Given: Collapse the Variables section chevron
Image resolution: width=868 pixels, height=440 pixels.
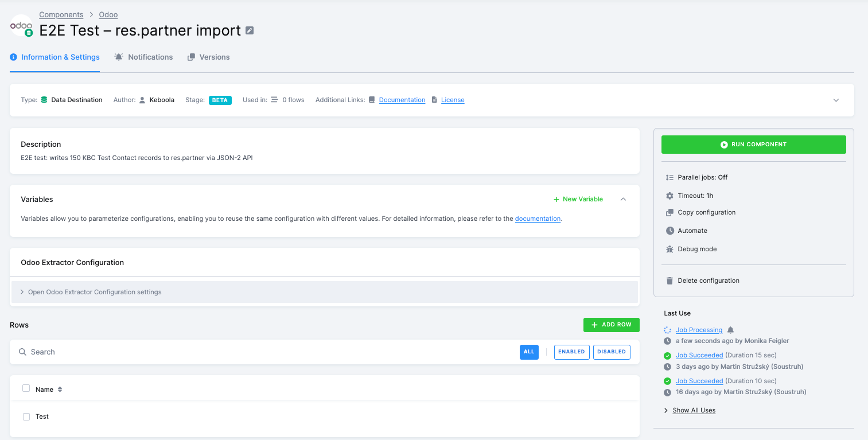Looking at the screenshot, I should pyautogui.click(x=623, y=198).
